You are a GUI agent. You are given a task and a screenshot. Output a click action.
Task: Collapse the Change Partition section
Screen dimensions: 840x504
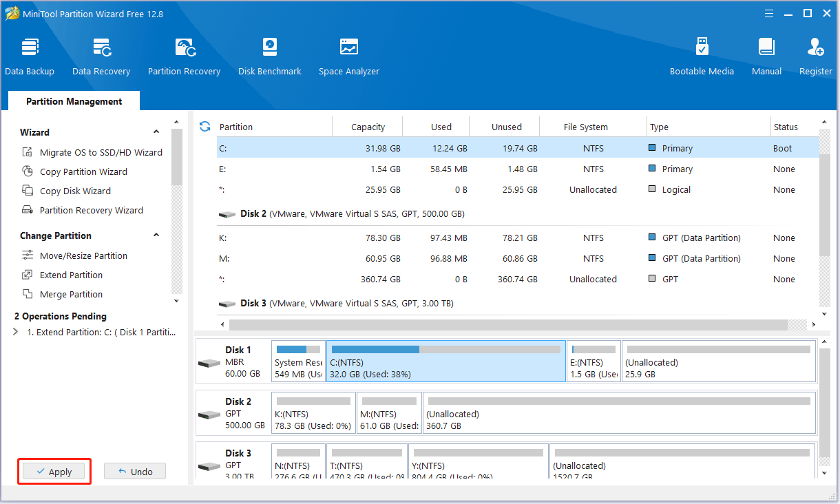click(156, 235)
